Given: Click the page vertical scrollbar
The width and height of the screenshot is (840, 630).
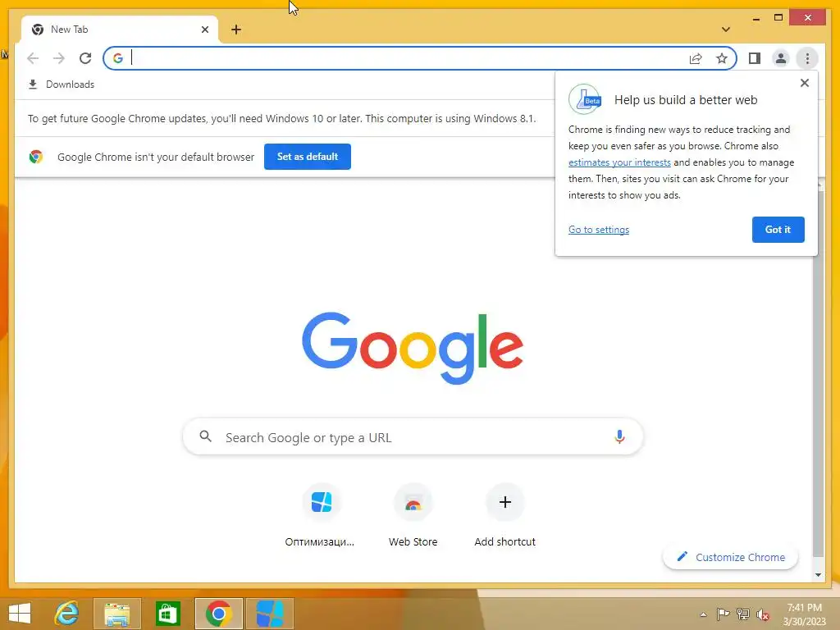Looking at the screenshot, I should [x=818, y=375].
